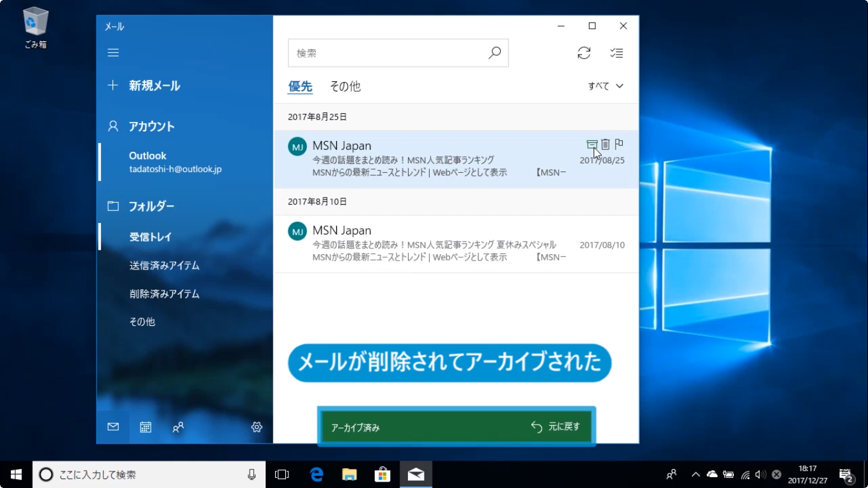Open Task View on the taskbar

(281, 475)
